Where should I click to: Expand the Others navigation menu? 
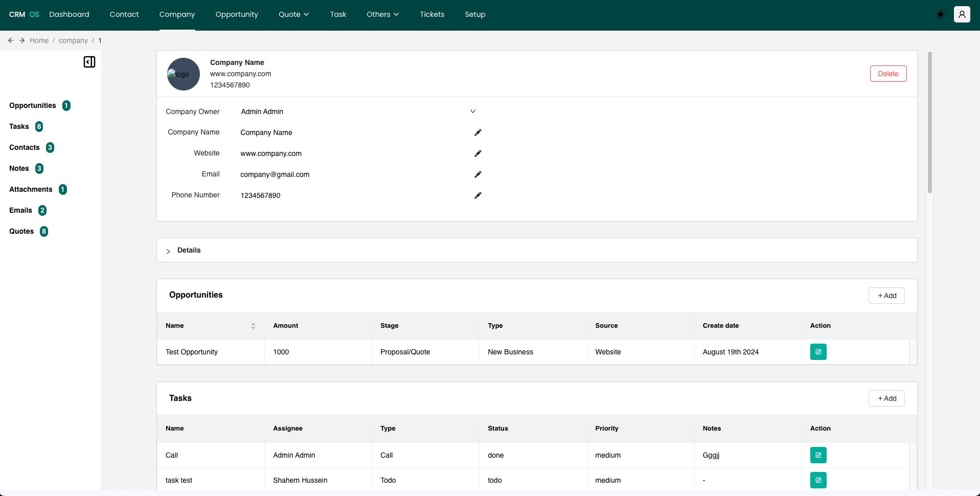[x=382, y=14]
